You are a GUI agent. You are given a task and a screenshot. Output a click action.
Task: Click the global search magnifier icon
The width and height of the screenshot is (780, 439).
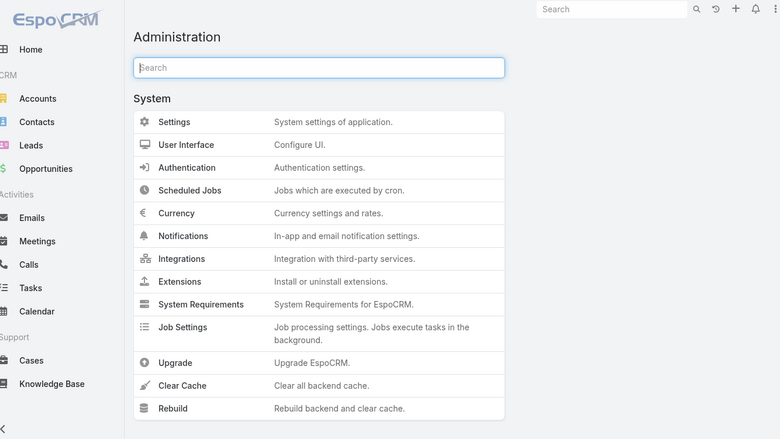[x=696, y=9]
